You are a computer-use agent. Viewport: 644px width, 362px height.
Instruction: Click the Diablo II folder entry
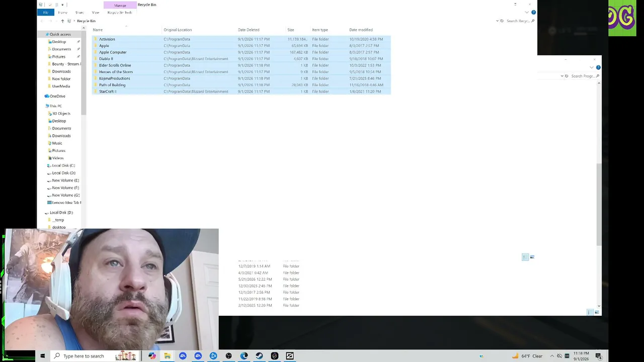point(242,59)
